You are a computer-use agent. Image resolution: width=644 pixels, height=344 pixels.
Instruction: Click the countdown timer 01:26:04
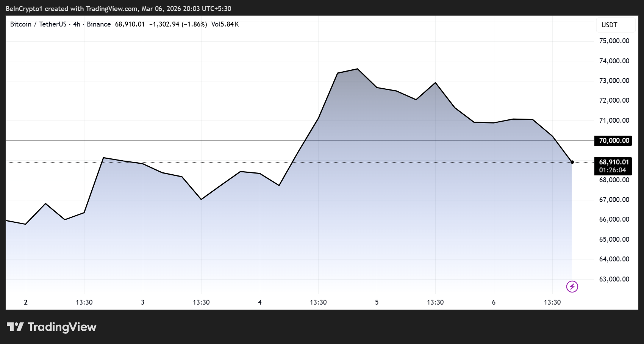(613, 170)
